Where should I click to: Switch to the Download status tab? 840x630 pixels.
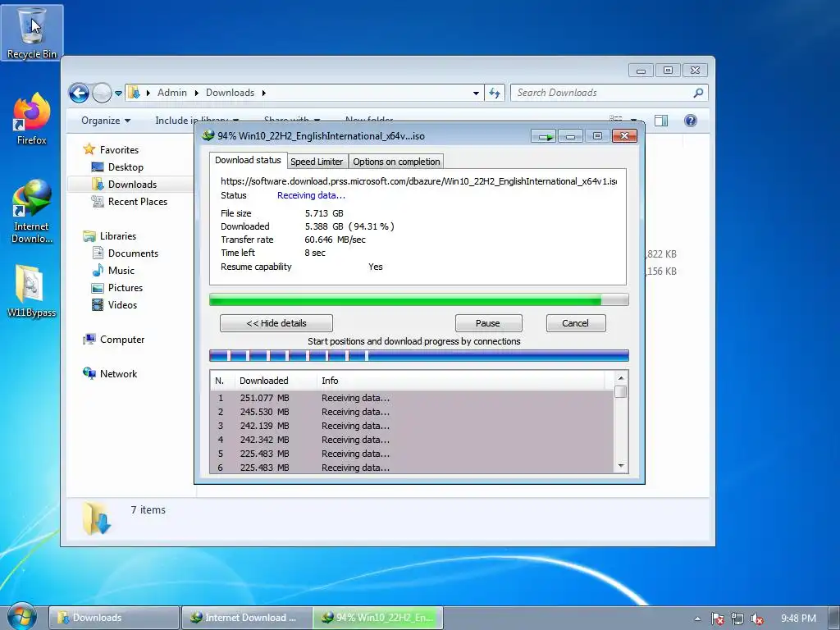248,160
